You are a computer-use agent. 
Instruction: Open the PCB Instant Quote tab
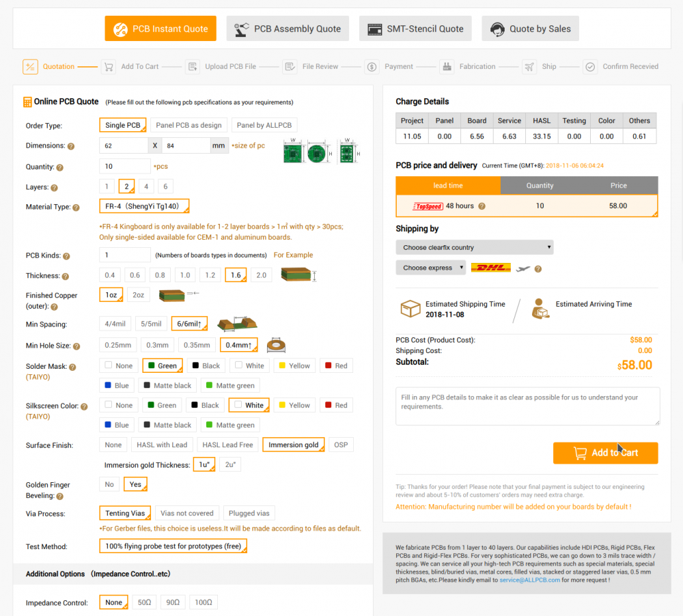coord(161,29)
